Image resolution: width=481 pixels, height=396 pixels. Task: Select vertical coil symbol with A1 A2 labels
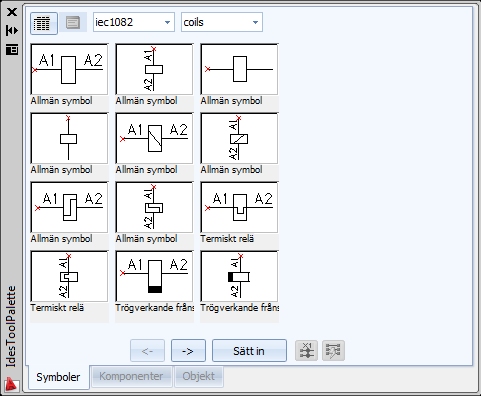coord(154,69)
